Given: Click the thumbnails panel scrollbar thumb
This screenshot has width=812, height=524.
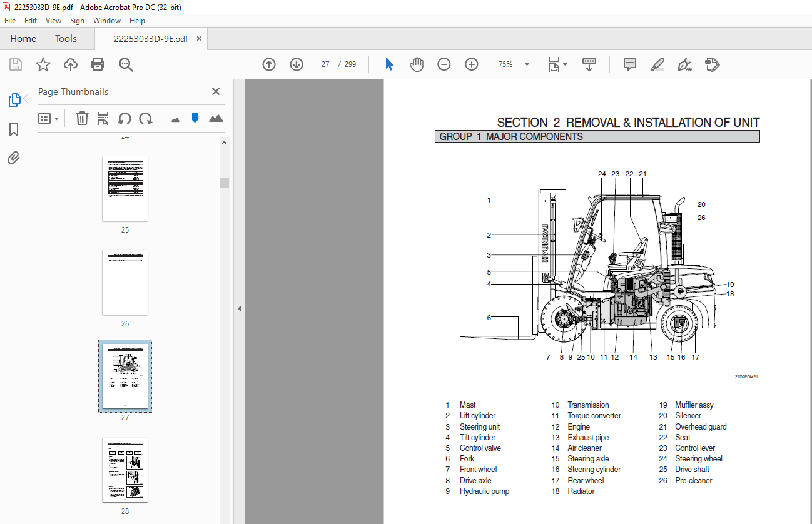Looking at the screenshot, I should (224, 183).
